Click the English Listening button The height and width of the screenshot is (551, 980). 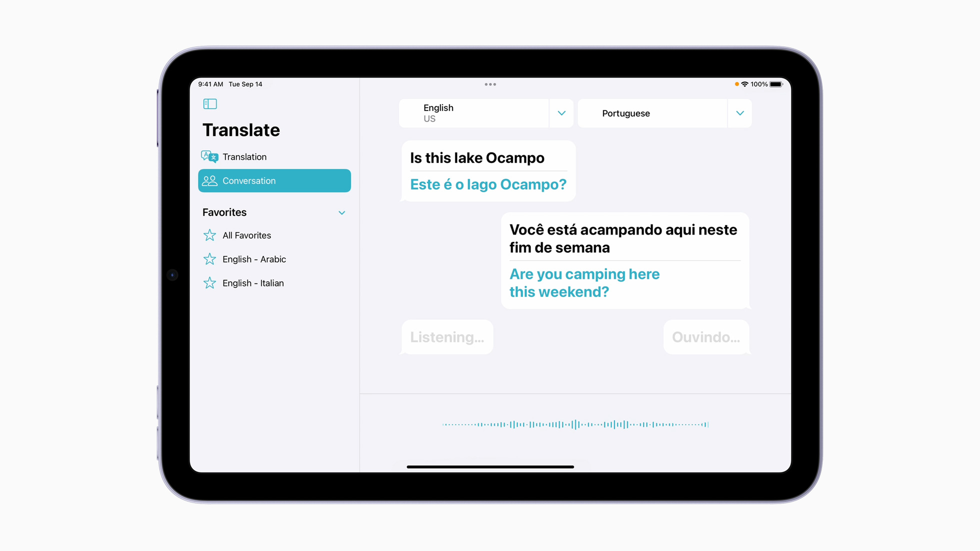click(446, 337)
